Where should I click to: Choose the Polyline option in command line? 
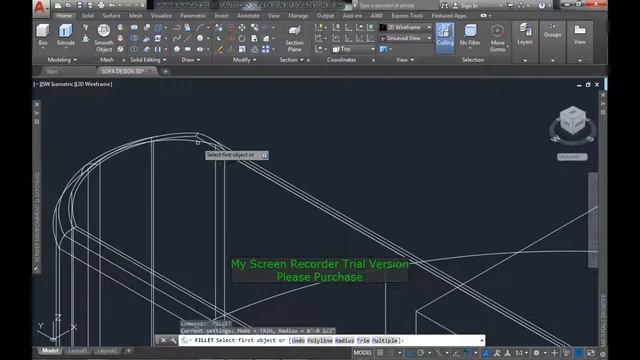(x=320, y=340)
